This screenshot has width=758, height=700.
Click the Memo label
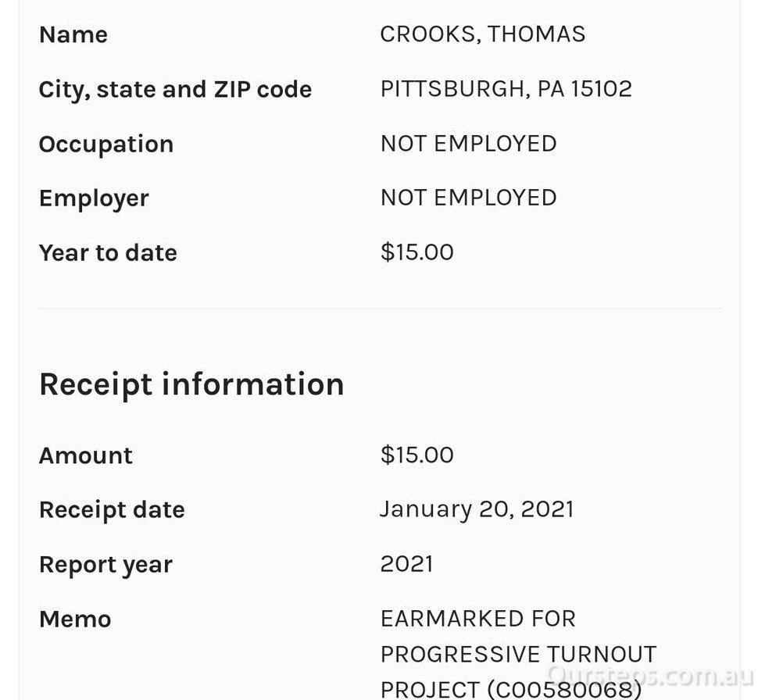tap(75, 620)
